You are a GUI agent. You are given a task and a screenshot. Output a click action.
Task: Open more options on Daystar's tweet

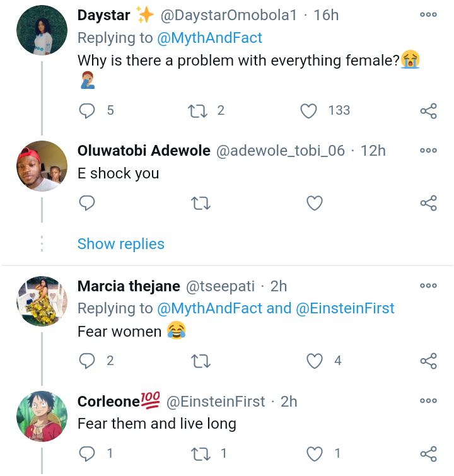tap(429, 15)
